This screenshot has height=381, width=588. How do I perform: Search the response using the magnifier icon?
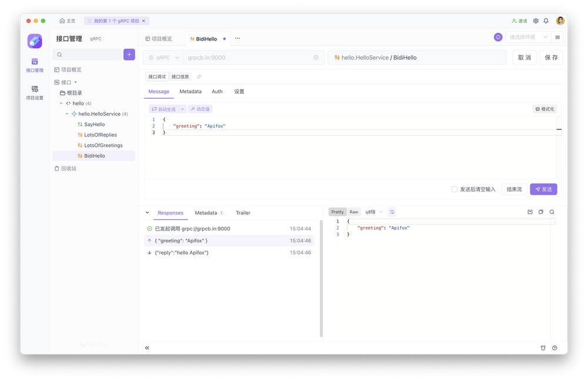click(552, 212)
